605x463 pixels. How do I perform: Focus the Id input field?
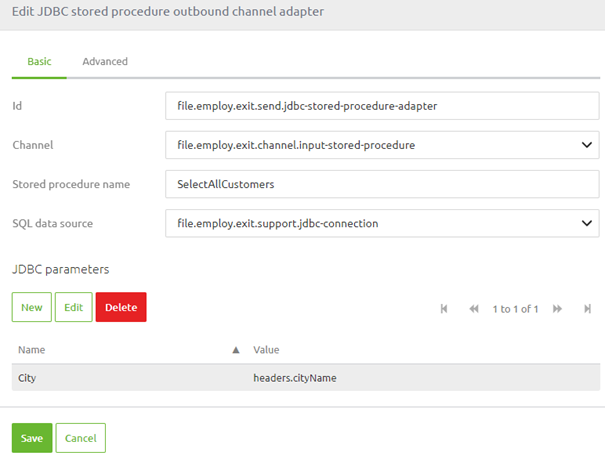[382, 106]
